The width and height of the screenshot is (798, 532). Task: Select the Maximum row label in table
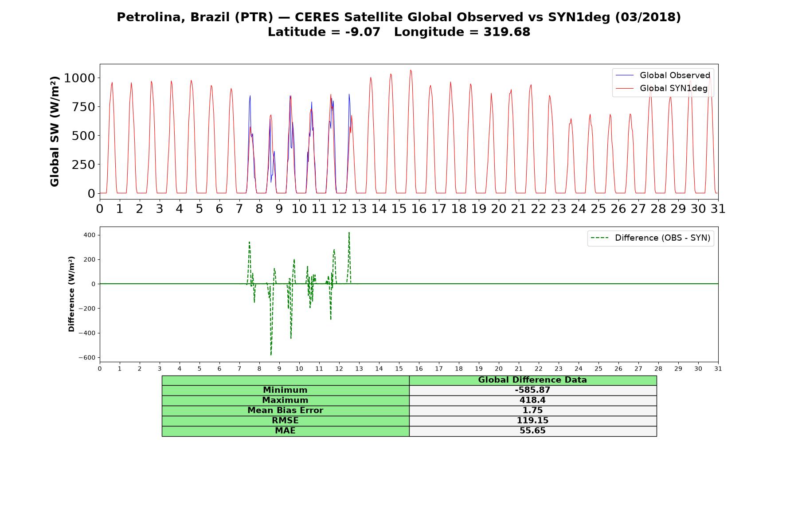pyautogui.click(x=285, y=400)
